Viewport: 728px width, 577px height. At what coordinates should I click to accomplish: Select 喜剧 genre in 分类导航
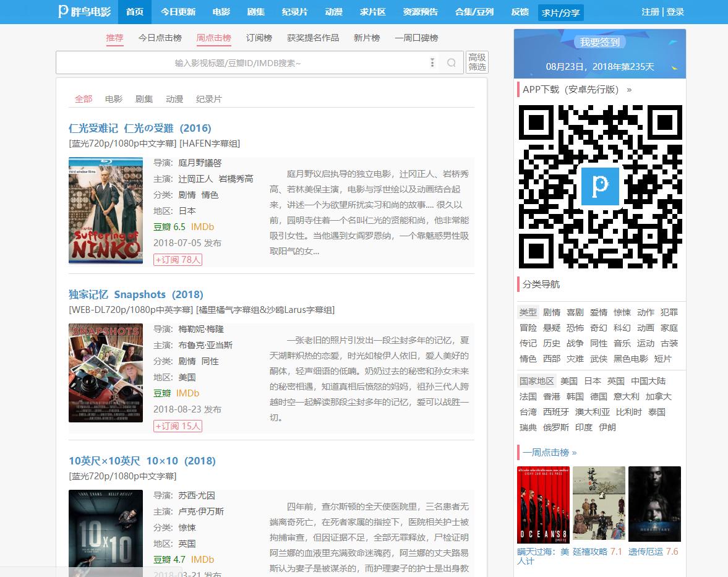click(575, 312)
